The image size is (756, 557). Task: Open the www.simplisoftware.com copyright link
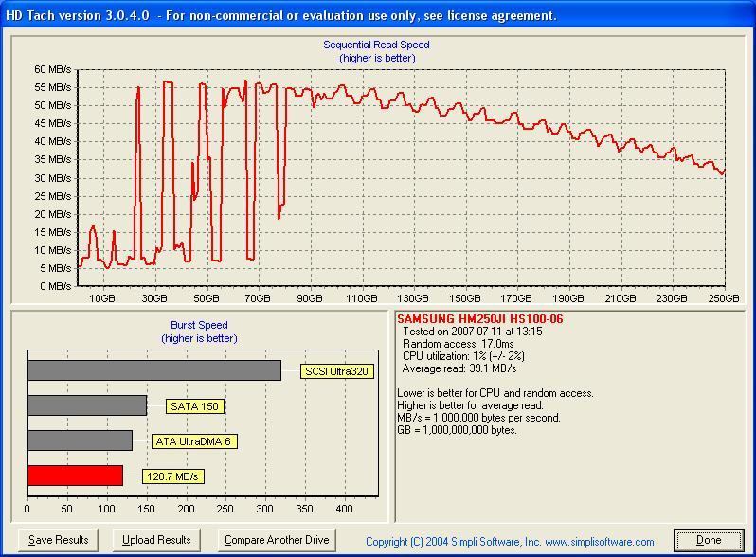600,542
